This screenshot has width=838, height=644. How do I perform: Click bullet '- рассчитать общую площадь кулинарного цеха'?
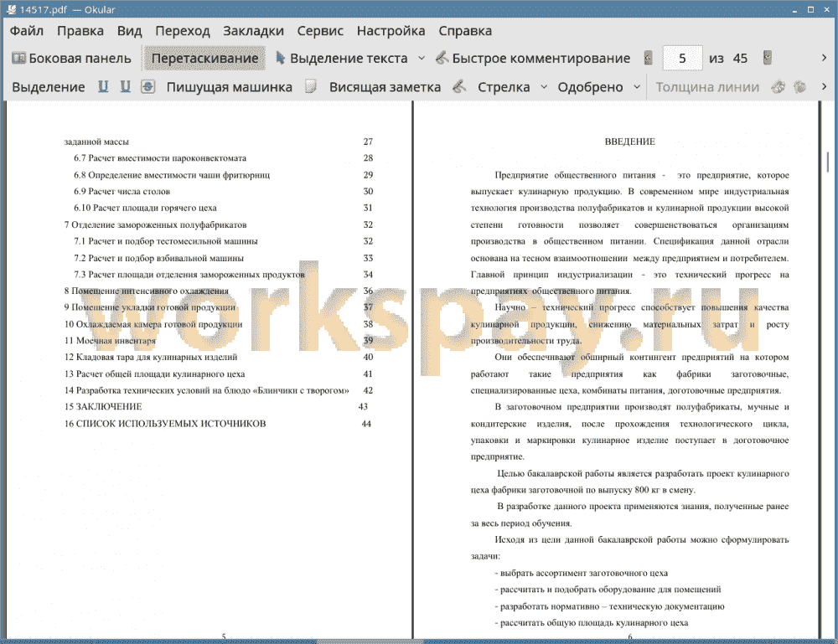[592, 622]
